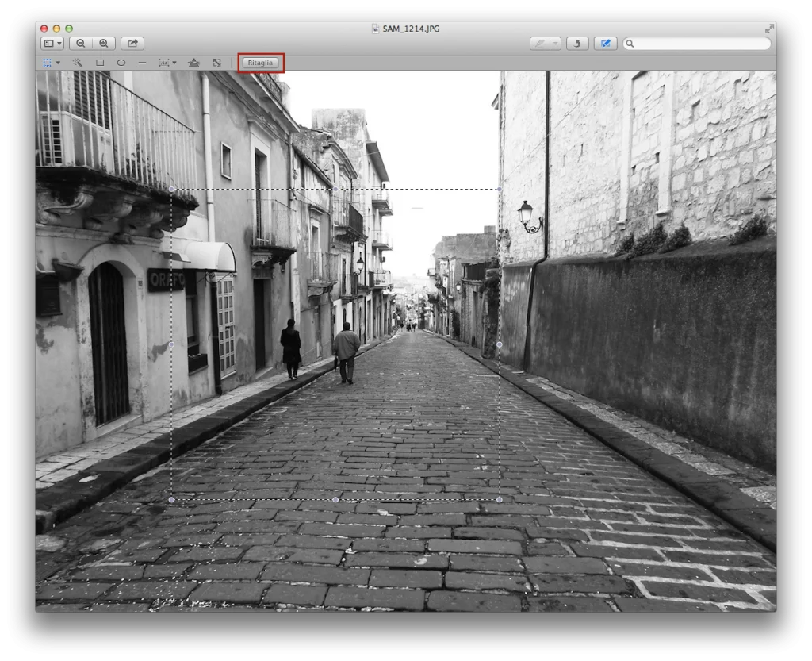Click the left-middle selection handle

172,344
